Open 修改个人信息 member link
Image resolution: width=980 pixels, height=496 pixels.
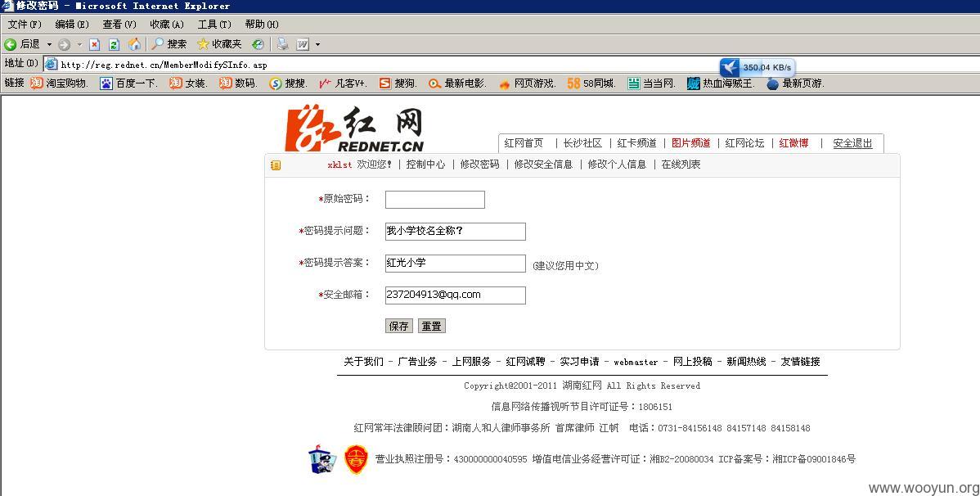coord(617,165)
